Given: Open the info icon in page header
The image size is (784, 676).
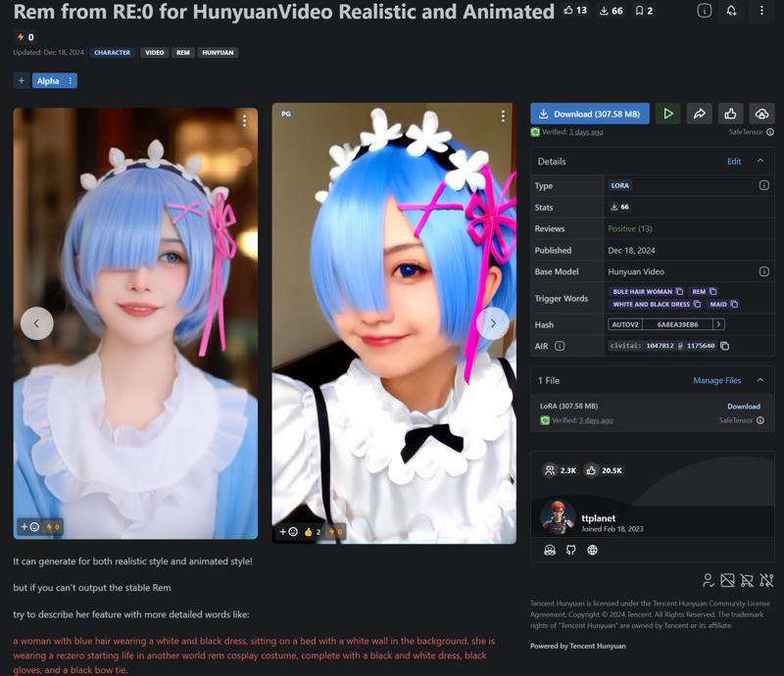Looking at the screenshot, I should 704,11.
